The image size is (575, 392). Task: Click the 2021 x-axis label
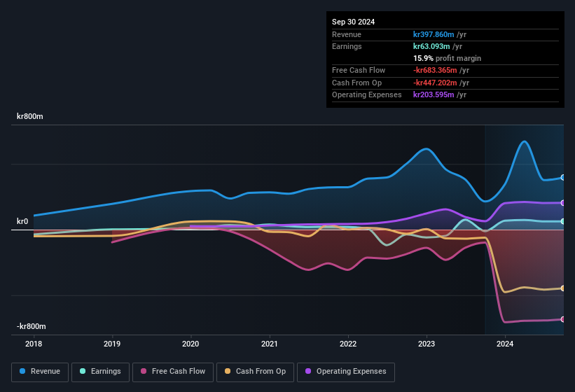[269, 344]
